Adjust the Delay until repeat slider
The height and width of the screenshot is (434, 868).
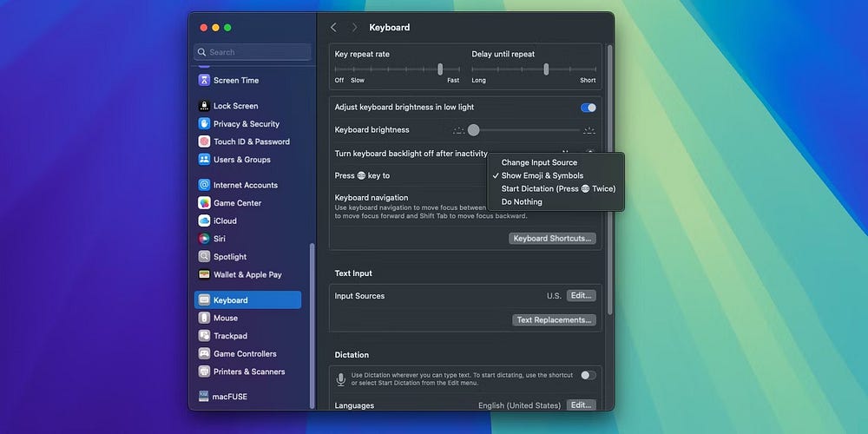coord(546,69)
